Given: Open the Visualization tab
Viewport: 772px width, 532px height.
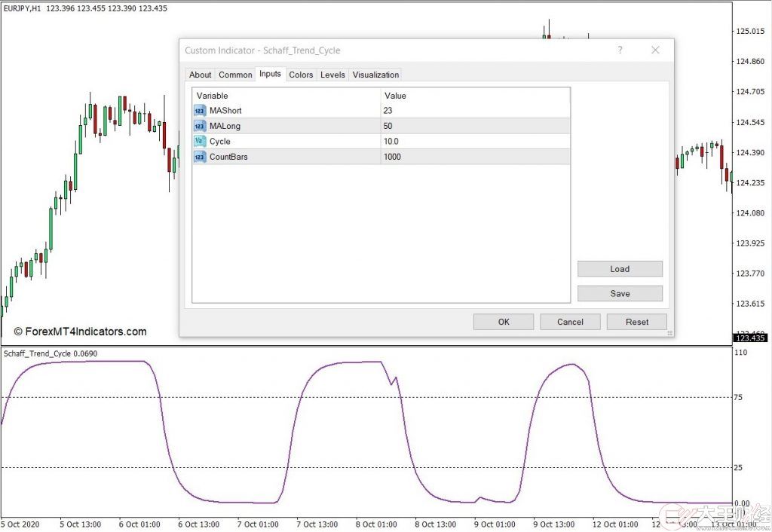Looking at the screenshot, I should pos(375,75).
